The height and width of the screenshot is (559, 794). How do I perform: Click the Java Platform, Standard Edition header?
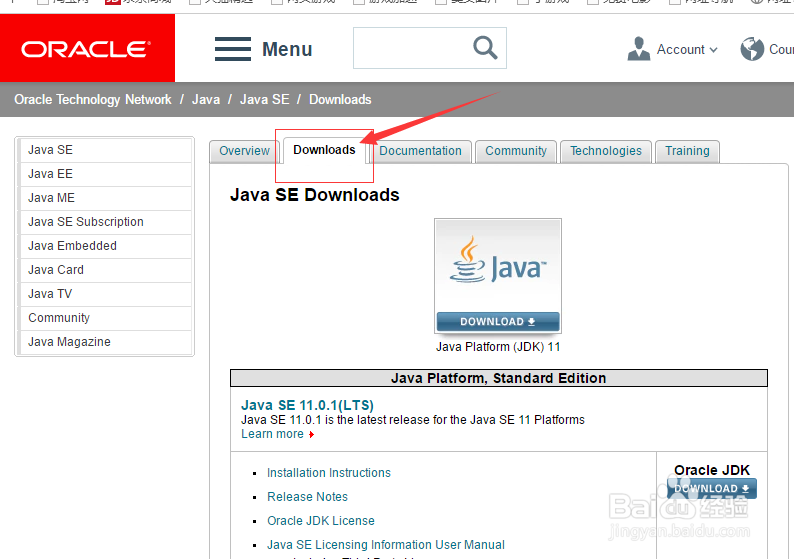click(x=499, y=378)
